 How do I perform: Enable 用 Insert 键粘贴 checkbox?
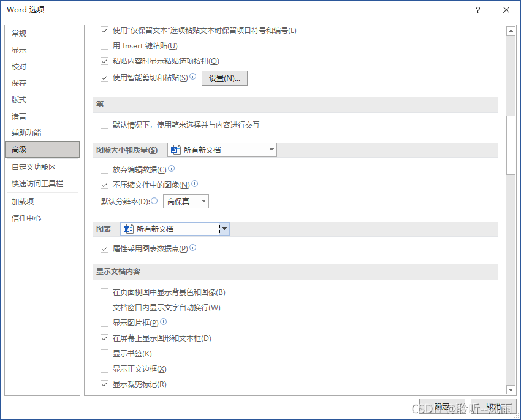click(x=104, y=46)
